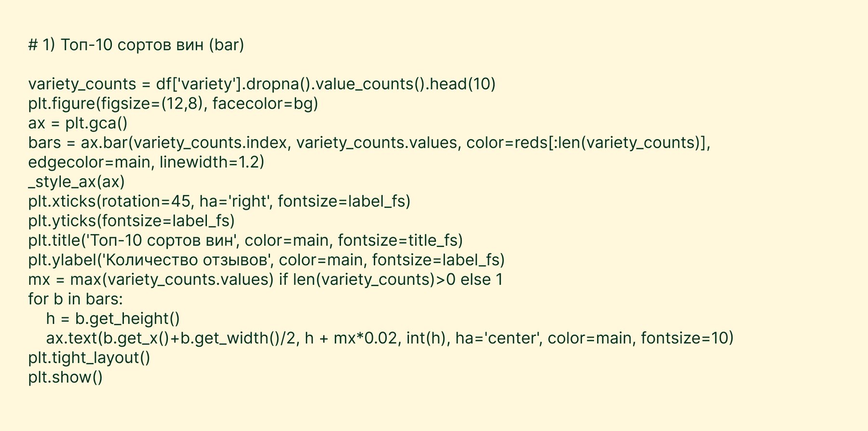The image size is (868, 431).
Task: Click the color=reds[:len(variety_counts)] argument
Action: [x=586, y=143]
